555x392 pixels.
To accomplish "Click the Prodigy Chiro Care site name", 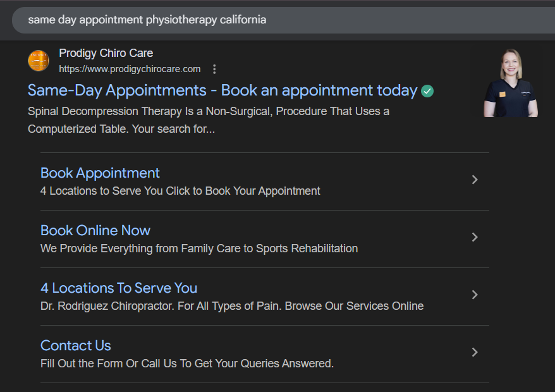I will [x=106, y=53].
